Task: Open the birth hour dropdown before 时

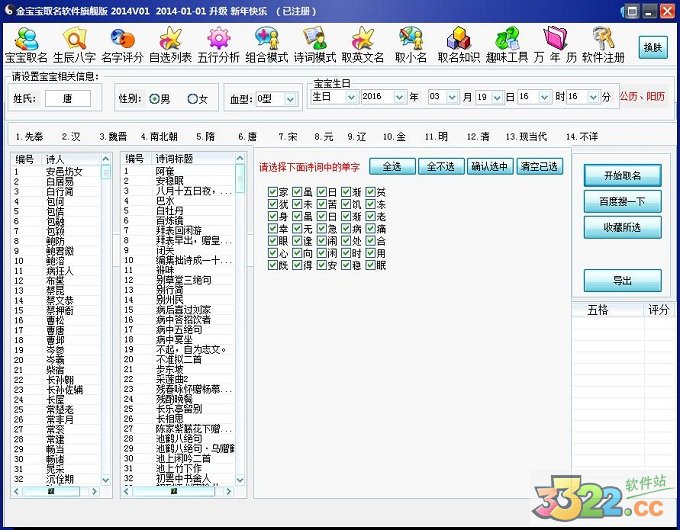Action: tap(544, 97)
